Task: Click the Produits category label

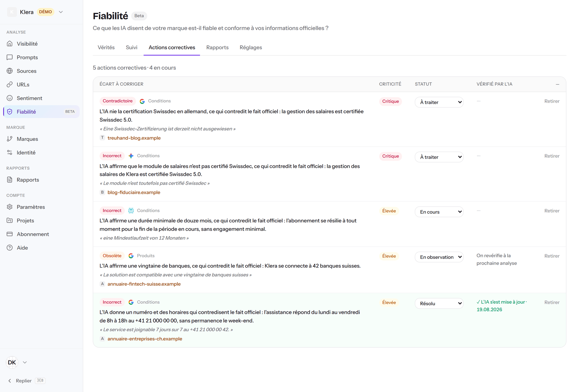Action: [146, 256]
